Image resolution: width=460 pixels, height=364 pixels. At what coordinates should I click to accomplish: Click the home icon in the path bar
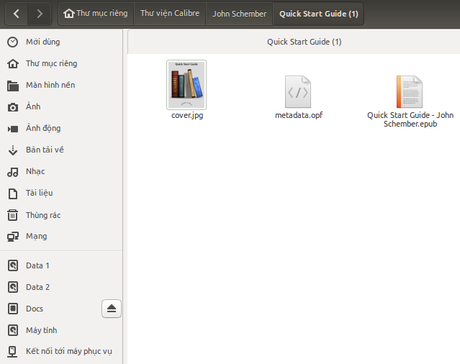pyautogui.click(x=69, y=13)
